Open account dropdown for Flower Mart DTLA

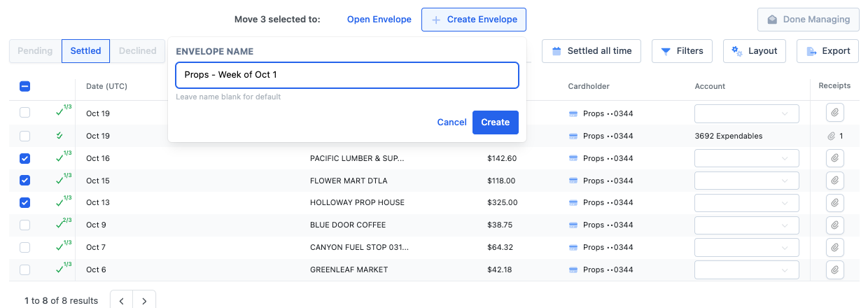click(x=747, y=181)
